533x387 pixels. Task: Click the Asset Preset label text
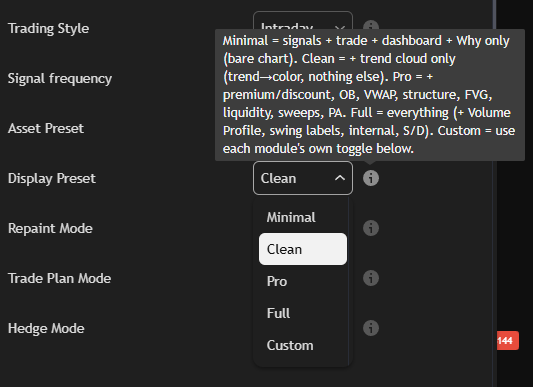(x=46, y=129)
